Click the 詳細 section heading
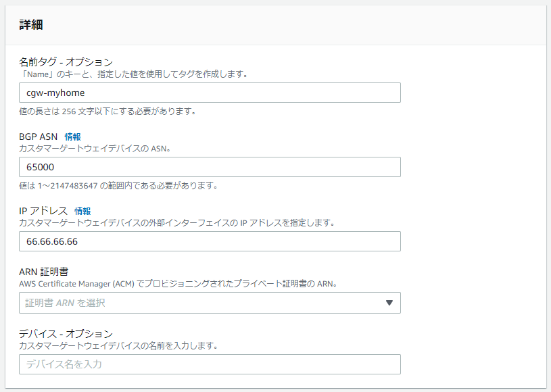The height and width of the screenshot is (392, 551). (31, 25)
